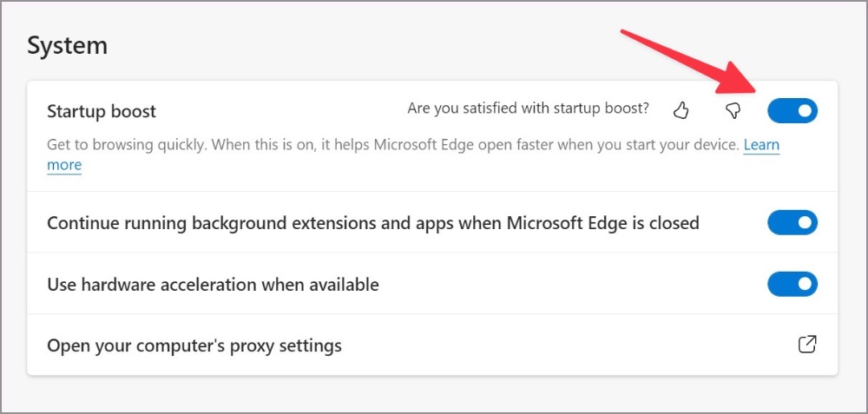Open your computer's proxy settings row
Viewport: 868px width, 414px height.
pos(432,345)
